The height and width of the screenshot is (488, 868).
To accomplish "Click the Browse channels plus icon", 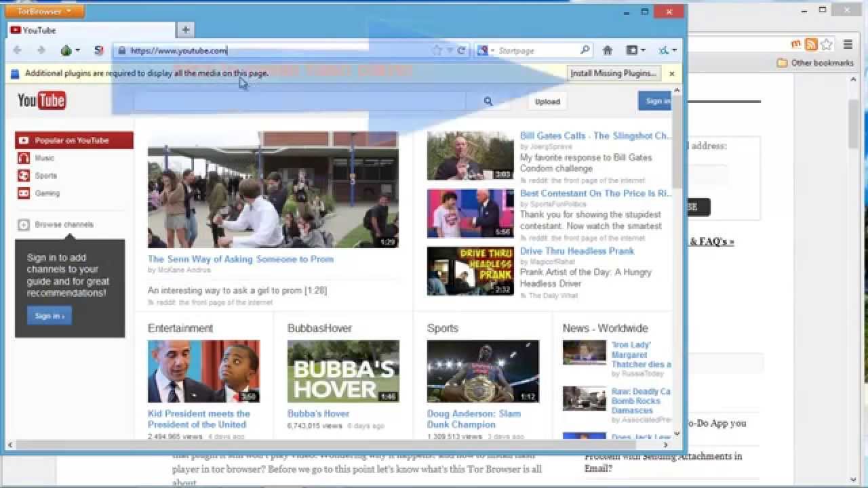I will pos(24,224).
